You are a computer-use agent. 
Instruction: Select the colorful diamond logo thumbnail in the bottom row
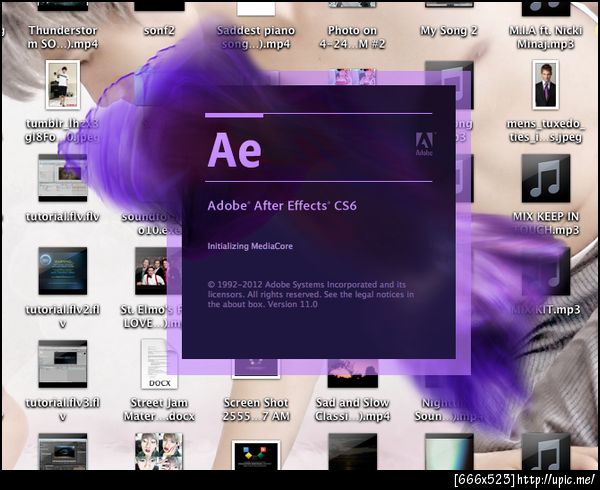click(x=256, y=455)
